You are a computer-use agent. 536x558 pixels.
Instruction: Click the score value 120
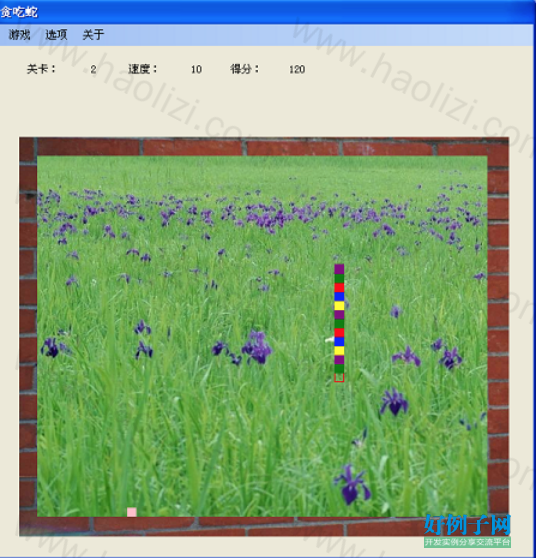pos(297,69)
